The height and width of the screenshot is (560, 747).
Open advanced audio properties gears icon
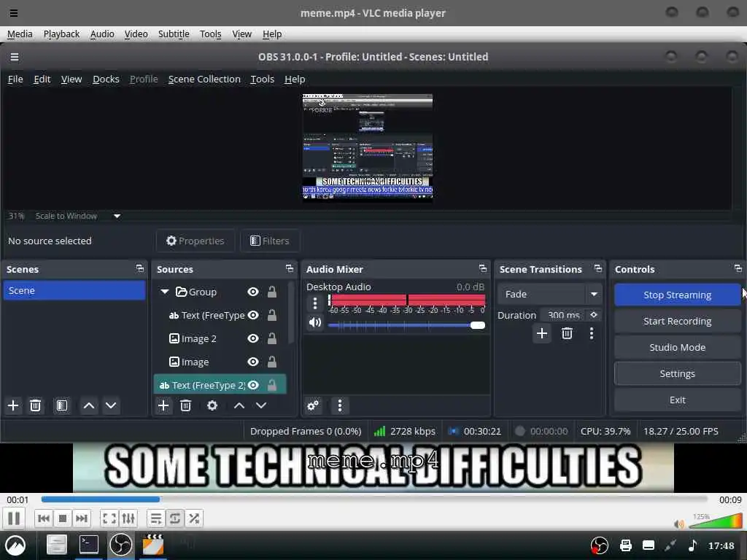(x=313, y=405)
